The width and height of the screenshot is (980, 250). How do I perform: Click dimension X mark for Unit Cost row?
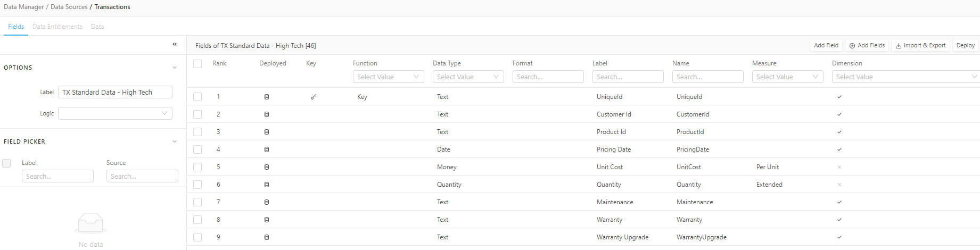839,167
